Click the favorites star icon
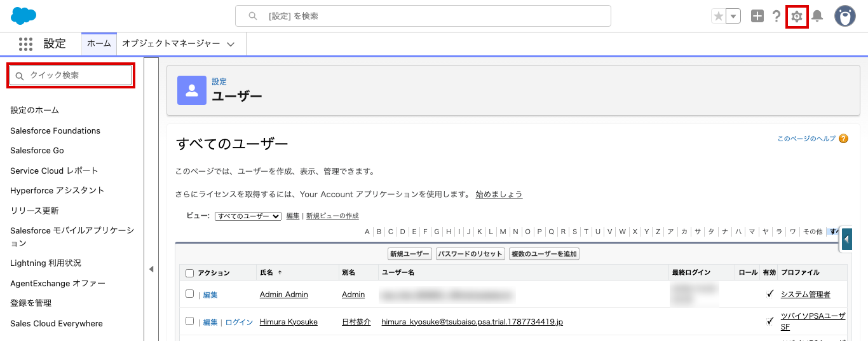 tap(719, 17)
